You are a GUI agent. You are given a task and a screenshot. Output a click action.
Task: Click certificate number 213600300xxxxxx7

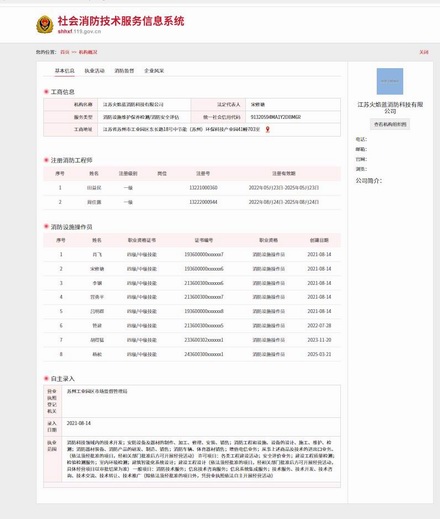click(204, 297)
